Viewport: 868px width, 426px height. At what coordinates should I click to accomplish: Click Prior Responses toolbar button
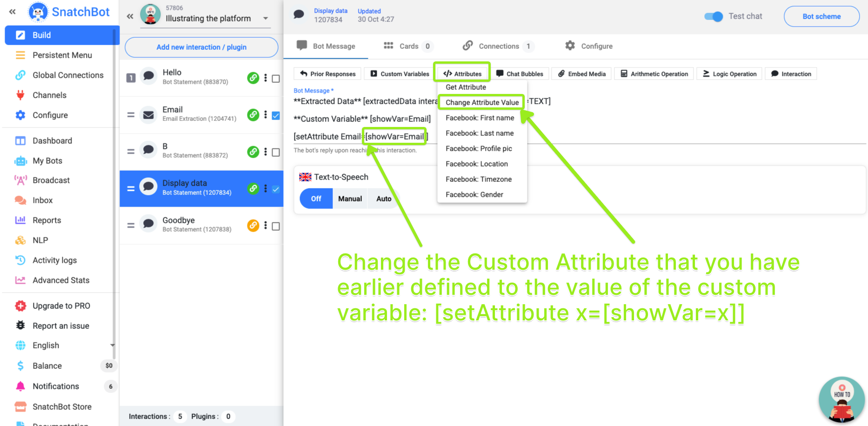(x=328, y=74)
